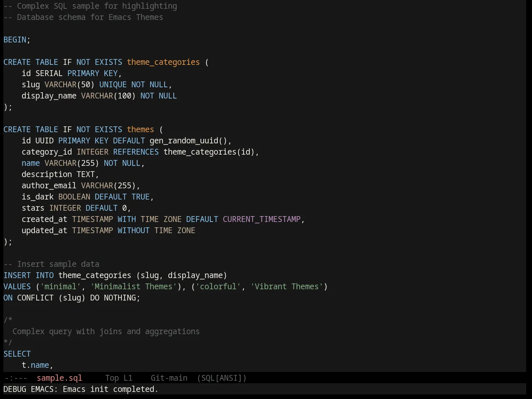Click BOOLEAN type on is_dark line

74,197
